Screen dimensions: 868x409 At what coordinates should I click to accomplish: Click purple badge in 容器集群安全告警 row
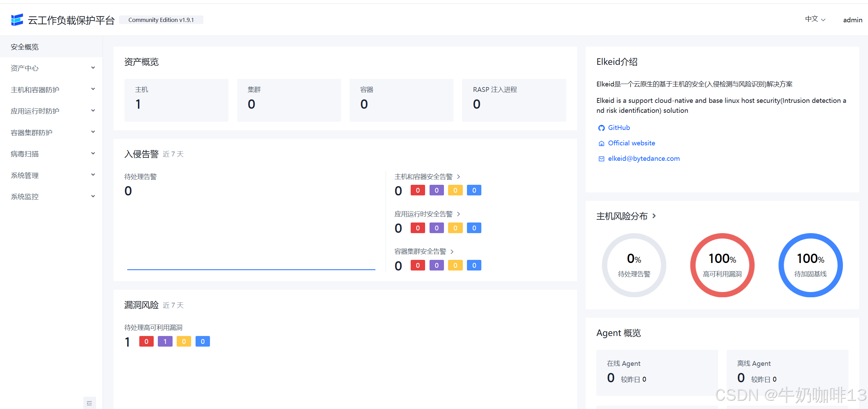[x=436, y=265]
